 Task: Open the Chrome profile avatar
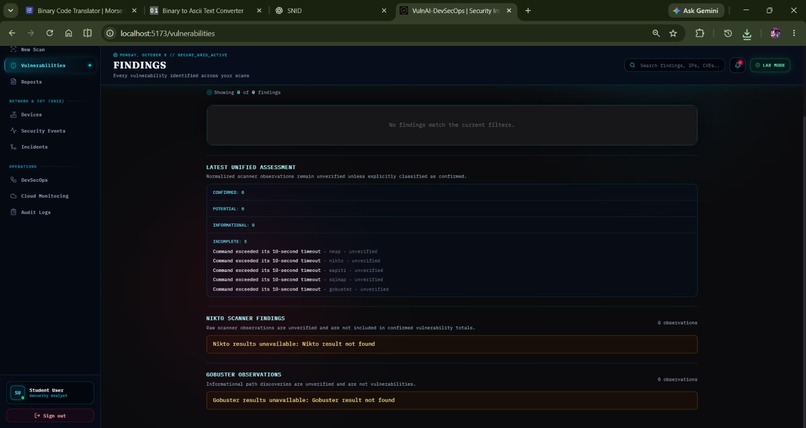(775, 33)
